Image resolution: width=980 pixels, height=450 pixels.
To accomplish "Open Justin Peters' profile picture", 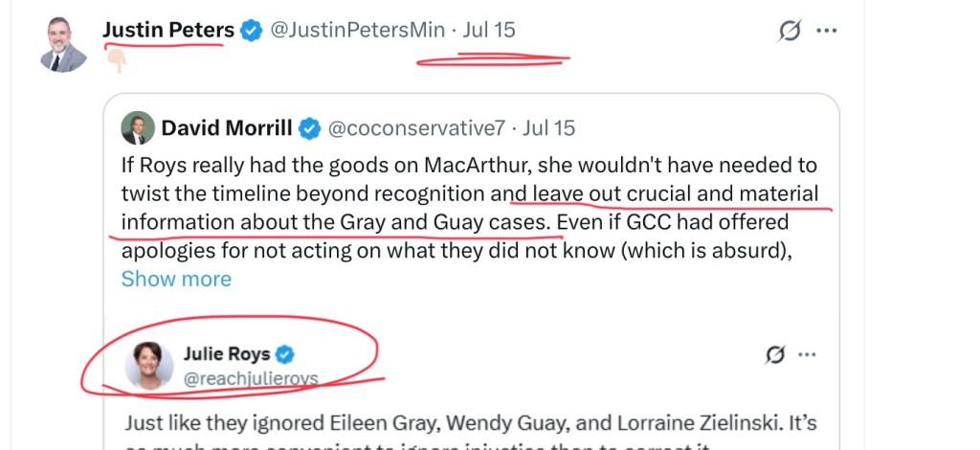I will coord(64,44).
